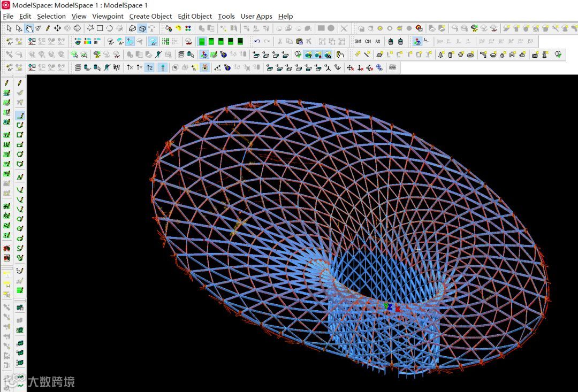The width and height of the screenshot is (578, 392).
Task: Click the rainbow color map icon
Action: click(87, 41)
